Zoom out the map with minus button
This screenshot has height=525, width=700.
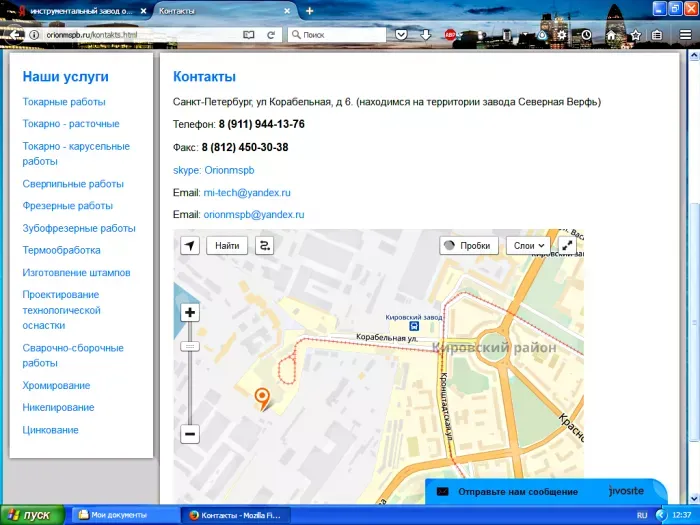[190, 434]
